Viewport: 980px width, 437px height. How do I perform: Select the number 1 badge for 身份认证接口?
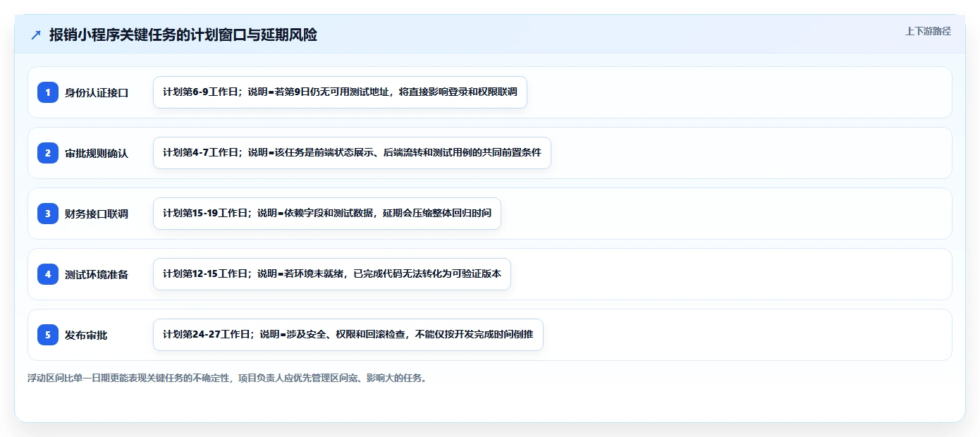(48, 92)
